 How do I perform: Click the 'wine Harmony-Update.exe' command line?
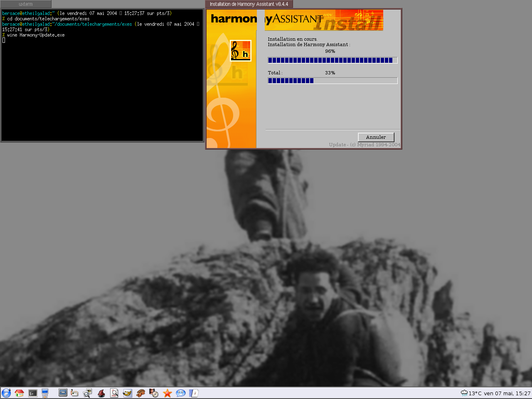(36, 35)
